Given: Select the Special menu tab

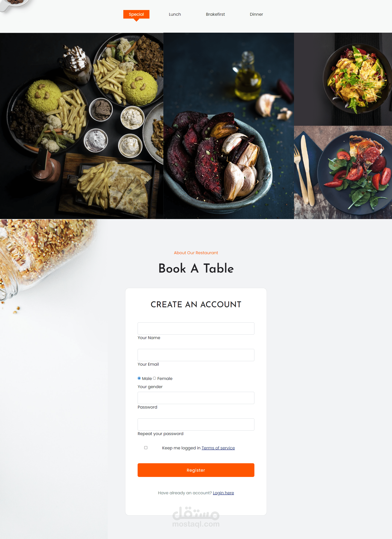Looking at the screenshot, I should point(136,14).
